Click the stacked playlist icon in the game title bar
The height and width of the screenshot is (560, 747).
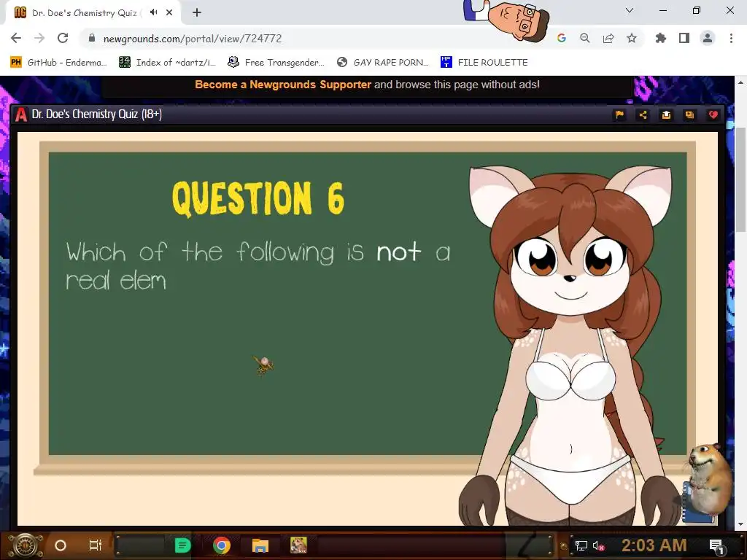click(689, 114)
